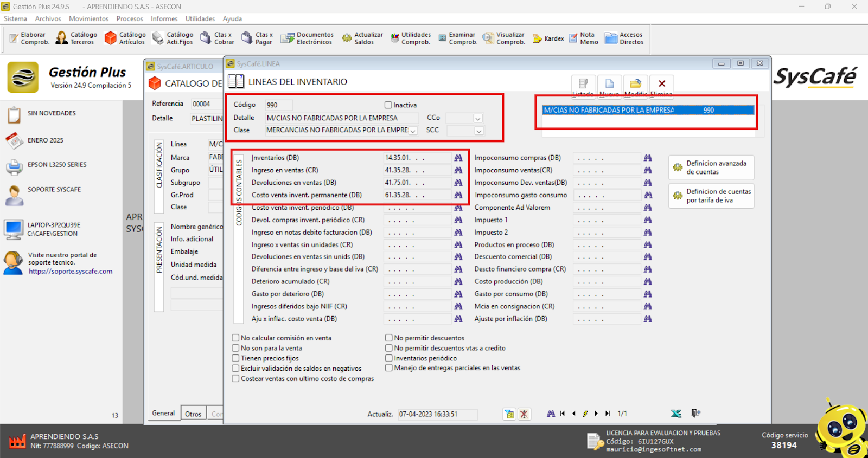Click the Código input field
This screenshot has height=458, width=868.
[x=278, y=105]
